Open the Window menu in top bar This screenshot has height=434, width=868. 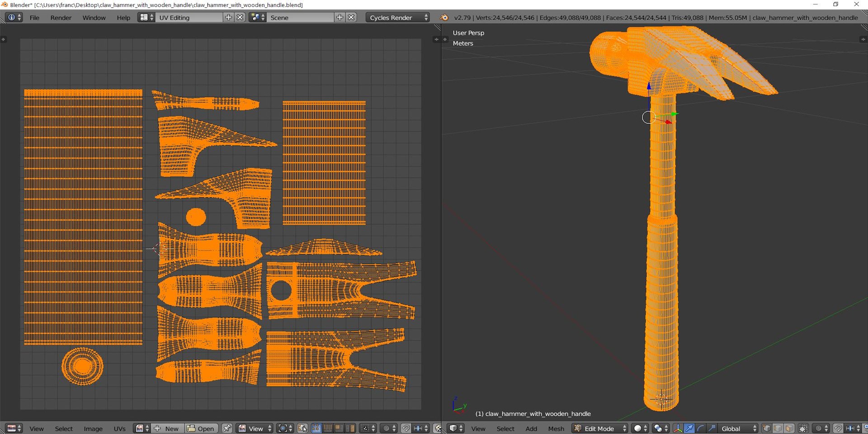pos(94,18)
